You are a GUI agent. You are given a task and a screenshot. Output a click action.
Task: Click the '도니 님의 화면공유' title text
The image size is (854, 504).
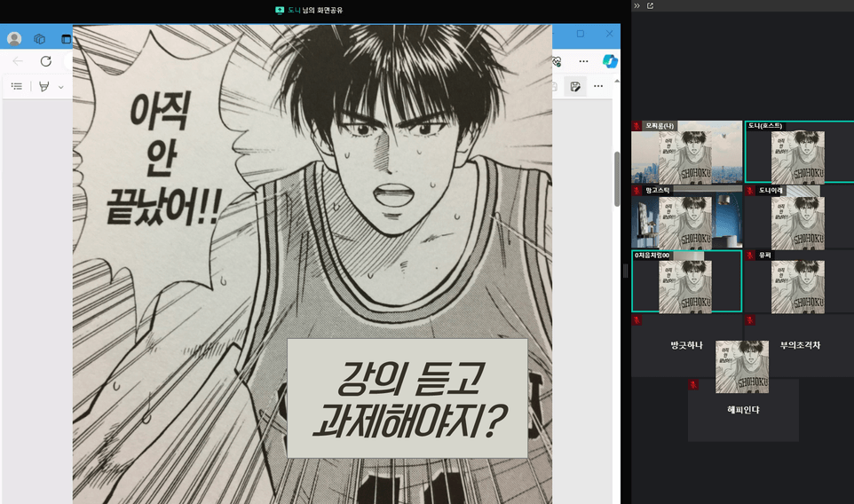pyautogui.click(x=315, y=10)
